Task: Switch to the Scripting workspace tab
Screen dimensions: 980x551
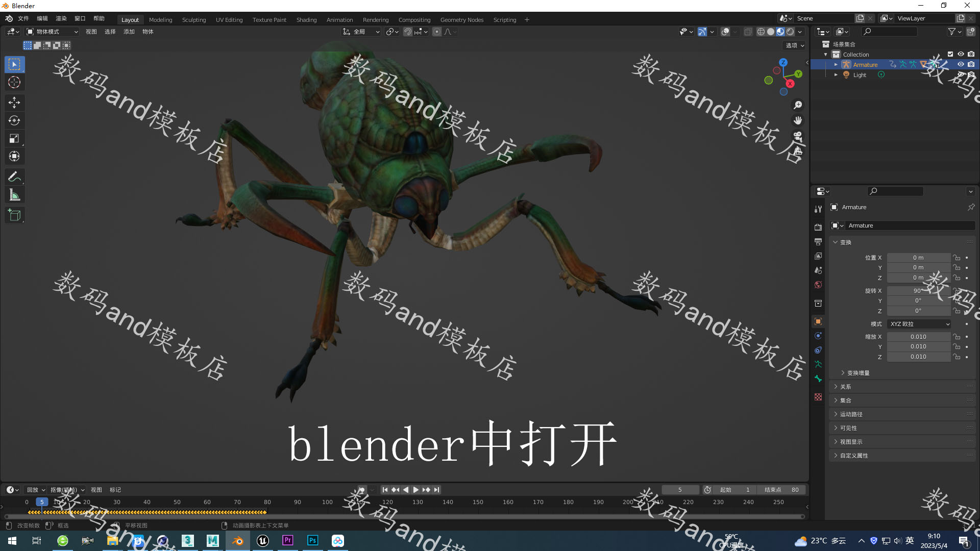Action: [x=505, y=20]
